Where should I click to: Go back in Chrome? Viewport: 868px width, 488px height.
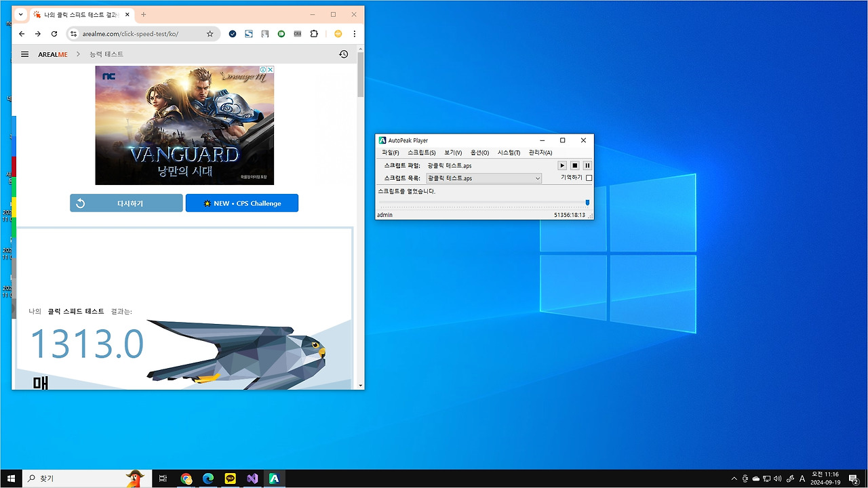(22, 34)
